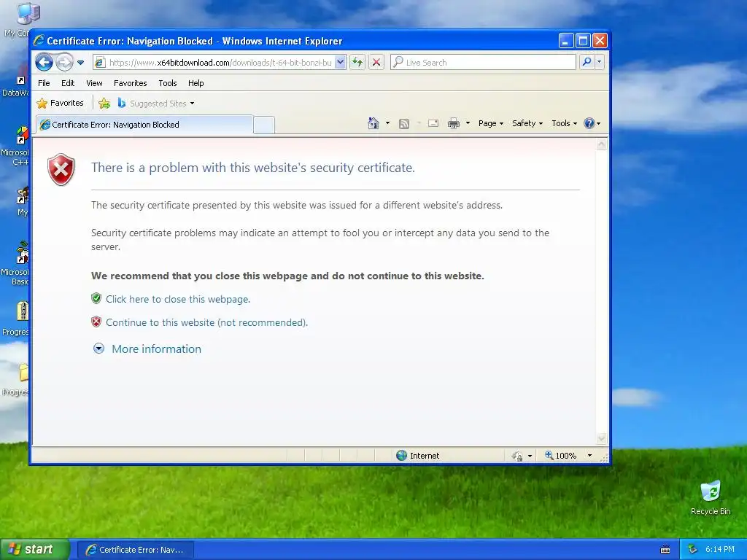This screenshot has height=560, width=747.
Task: Click the blue Help question mark icon
Action: pos(589,123)
